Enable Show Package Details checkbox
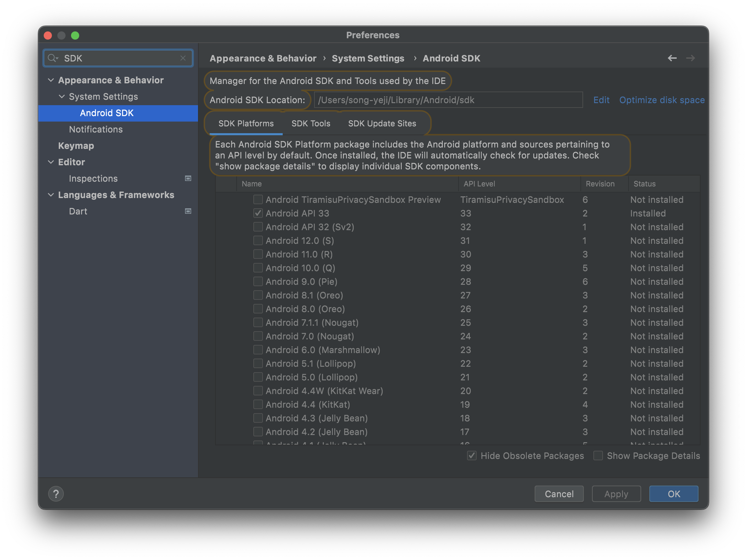The height and width of the screenshot is (560, 747). click(598, 456)
